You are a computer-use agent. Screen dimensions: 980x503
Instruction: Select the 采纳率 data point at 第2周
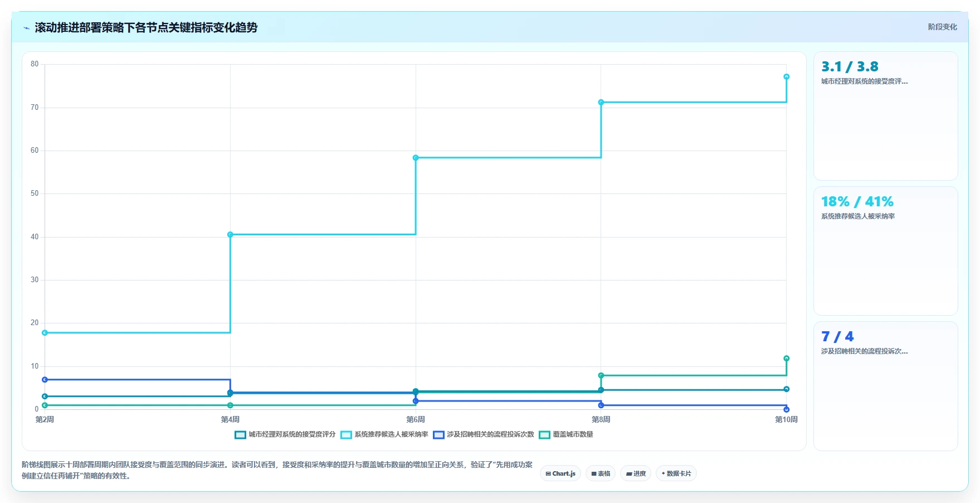click(x=45, y=333)
